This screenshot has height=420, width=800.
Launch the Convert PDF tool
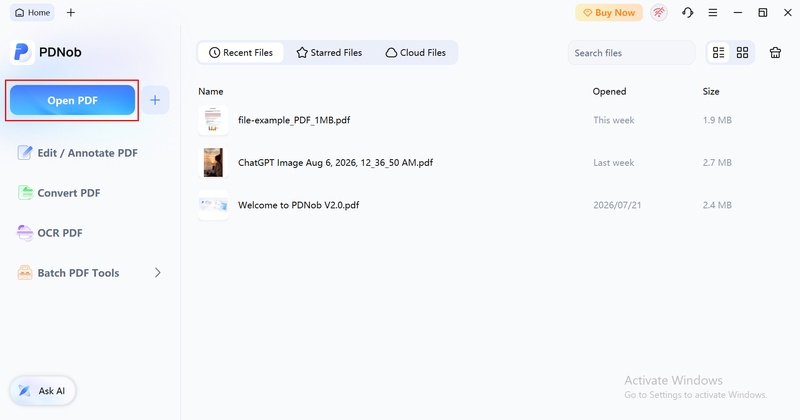59,193
